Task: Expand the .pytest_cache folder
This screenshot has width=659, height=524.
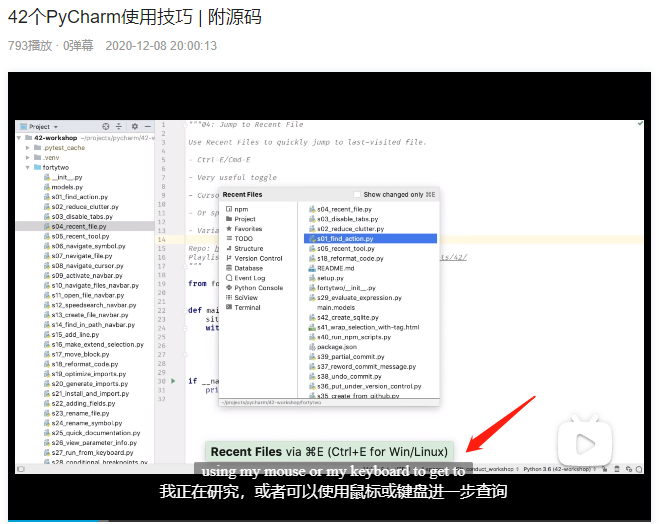Action: click(27, 147)
